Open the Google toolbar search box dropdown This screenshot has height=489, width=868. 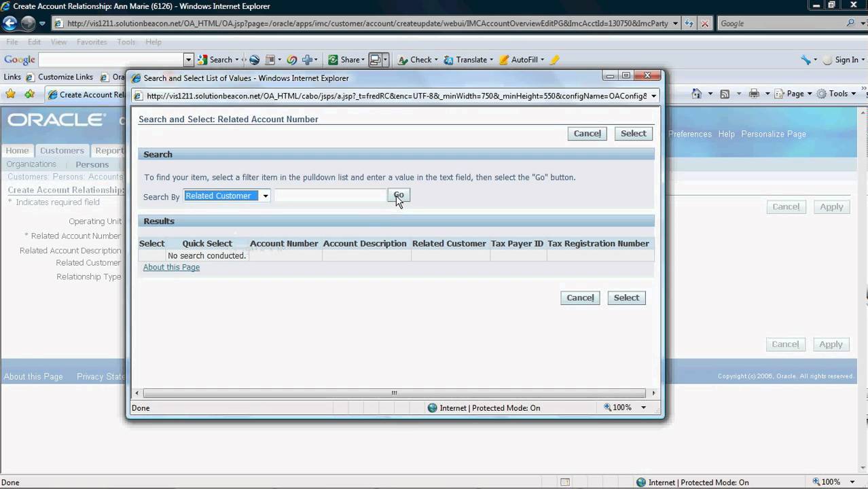(x=189, y=60)
